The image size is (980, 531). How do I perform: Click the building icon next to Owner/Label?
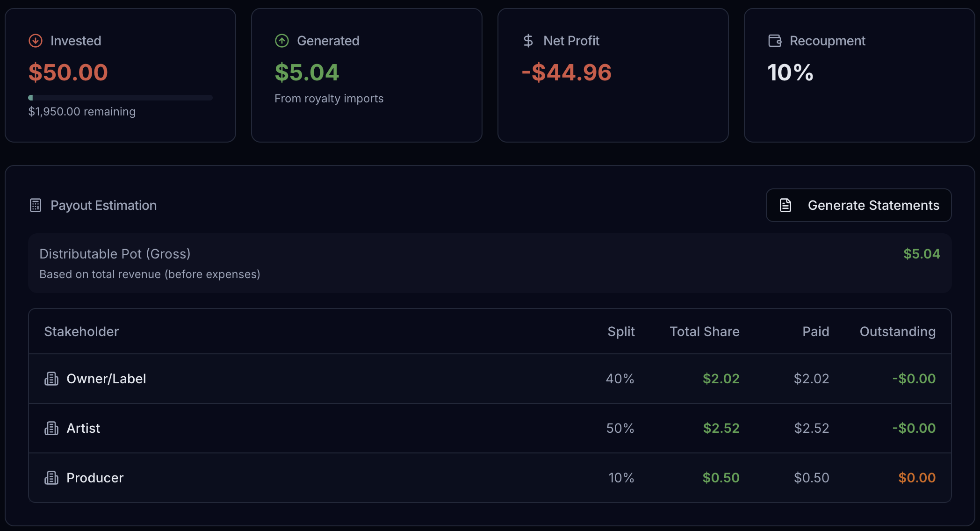coord(52,379)
